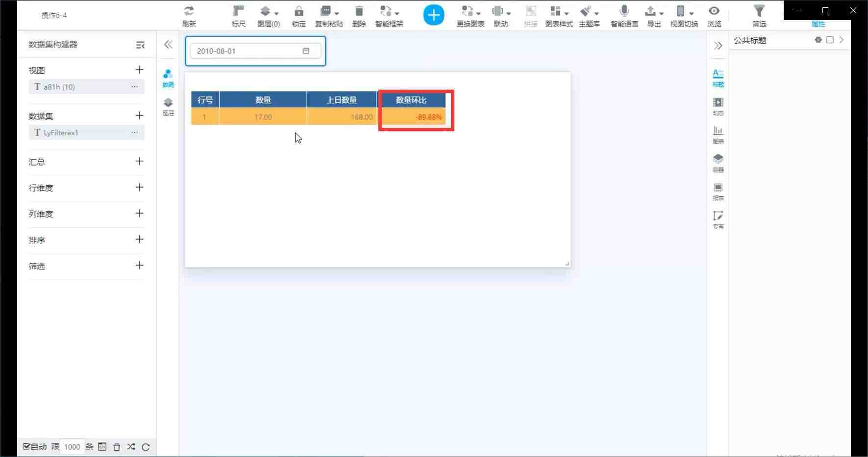
Task: Select the LyFilterex1 dataset item
Action: 86,133
